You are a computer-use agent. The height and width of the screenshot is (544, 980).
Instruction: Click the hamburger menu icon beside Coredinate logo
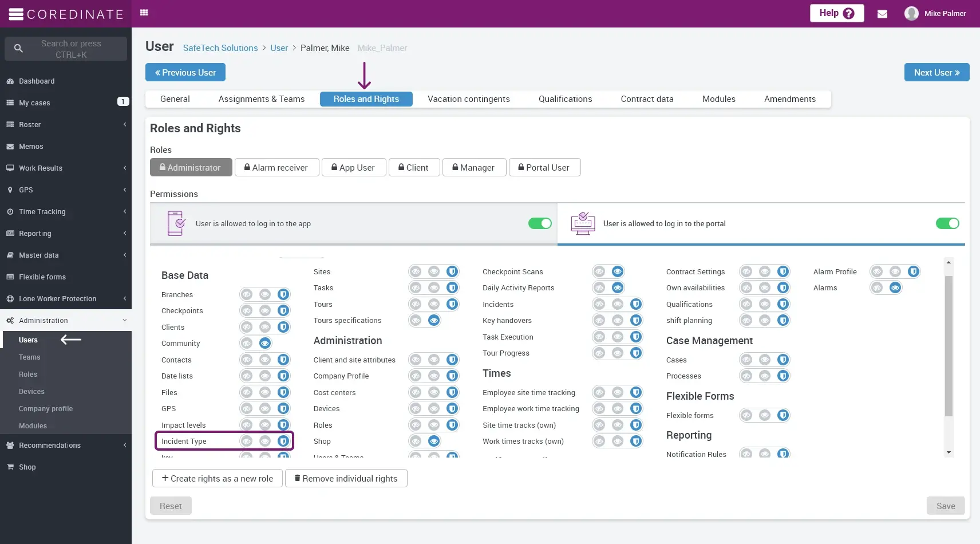tap(16, 14)
